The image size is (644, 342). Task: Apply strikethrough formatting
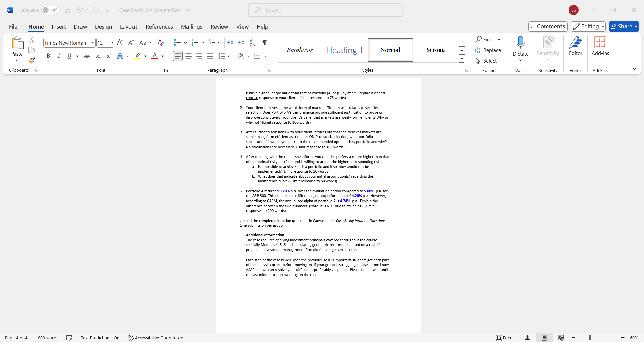point(87,56)
